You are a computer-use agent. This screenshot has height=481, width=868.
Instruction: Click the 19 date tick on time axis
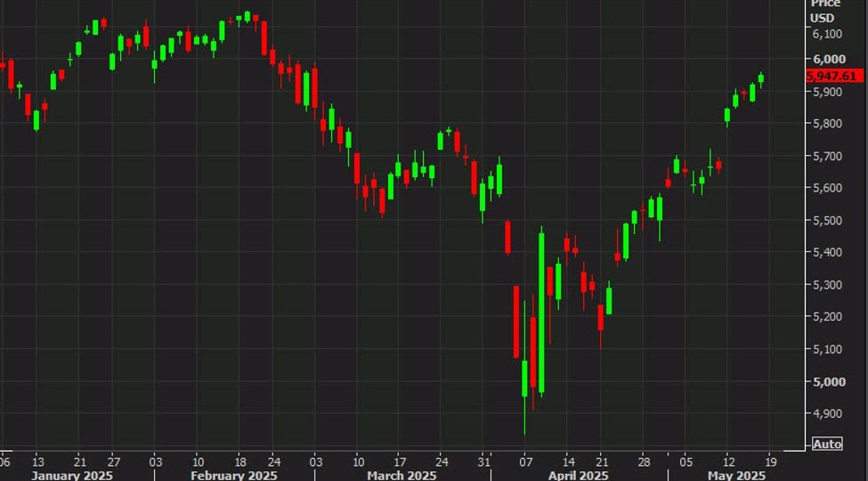pyautogui.click(x=771, y=462)
